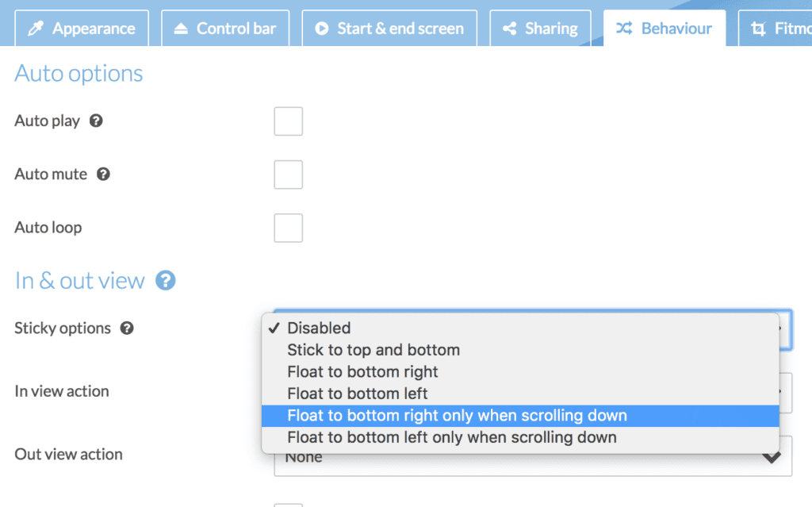Choose the Disabled sticky option
812x507 pixels.
click(x=319, y=328)
